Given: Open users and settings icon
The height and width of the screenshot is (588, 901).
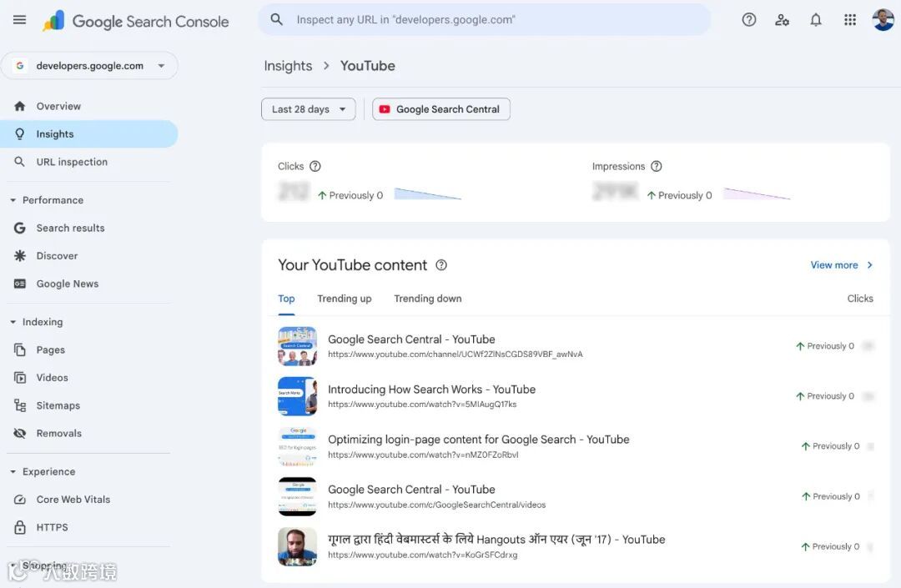Looking at the screenshot, I should pos(782,19).
